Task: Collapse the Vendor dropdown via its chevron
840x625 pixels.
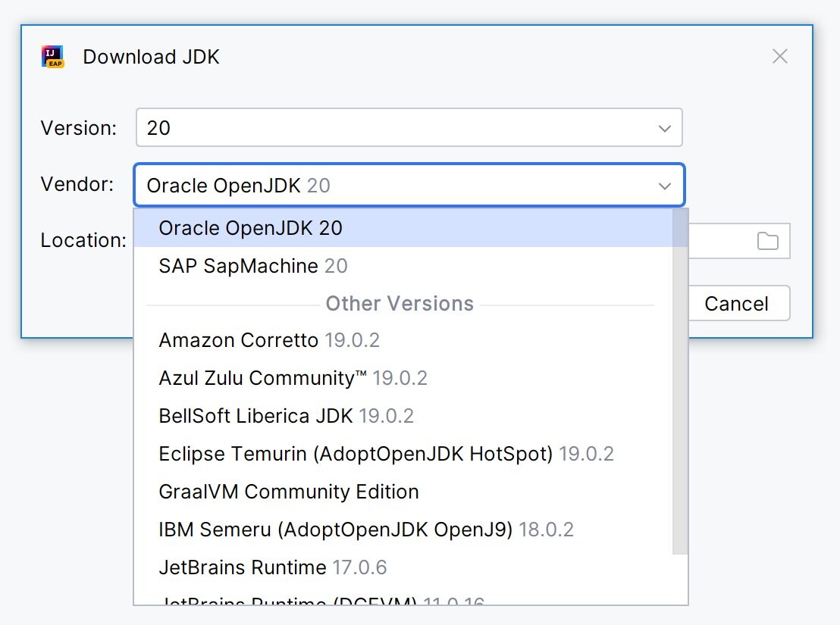Action: pyautogui.click(x=664, y=186)
